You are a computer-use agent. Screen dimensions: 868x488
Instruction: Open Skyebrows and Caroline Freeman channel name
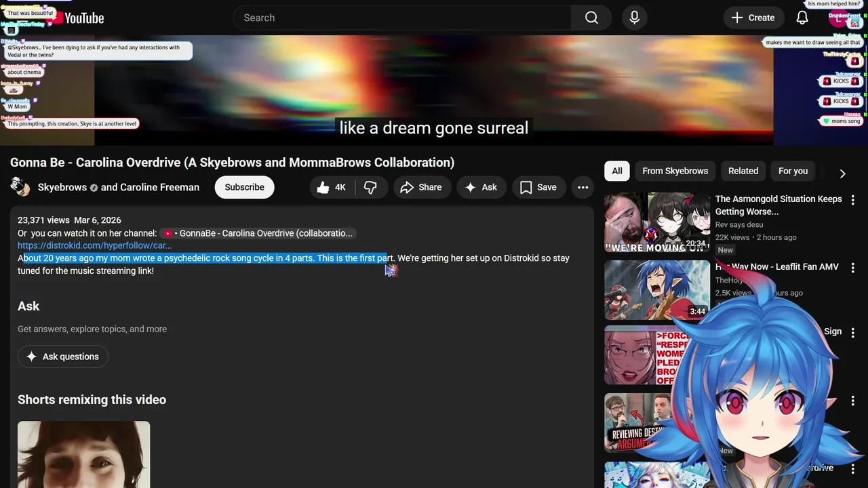119,187
